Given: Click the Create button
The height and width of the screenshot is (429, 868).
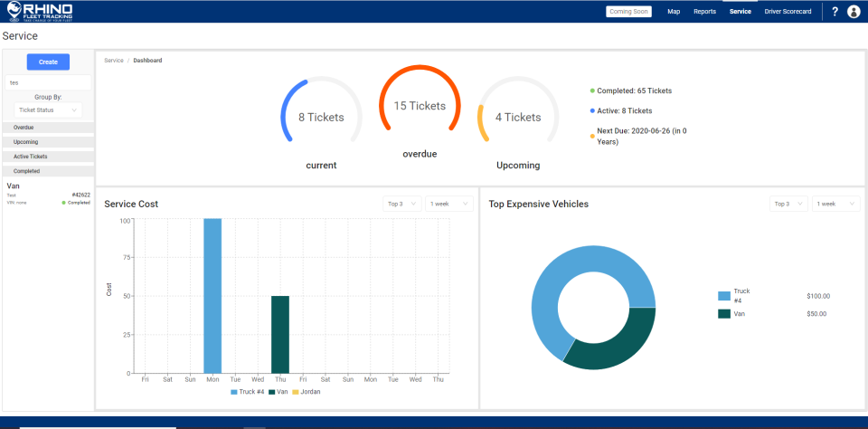Looking at the screenshot, I should [x=48, y=62].
